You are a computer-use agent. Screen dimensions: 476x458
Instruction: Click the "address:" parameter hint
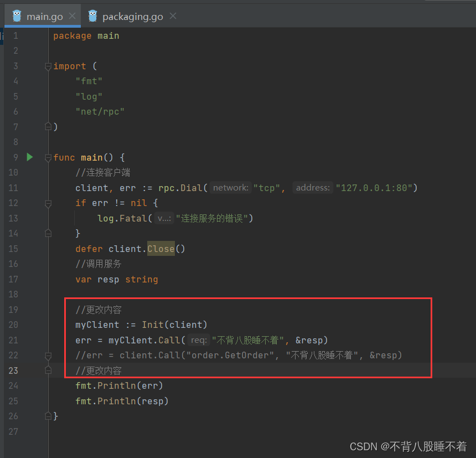tap(313, 188)
